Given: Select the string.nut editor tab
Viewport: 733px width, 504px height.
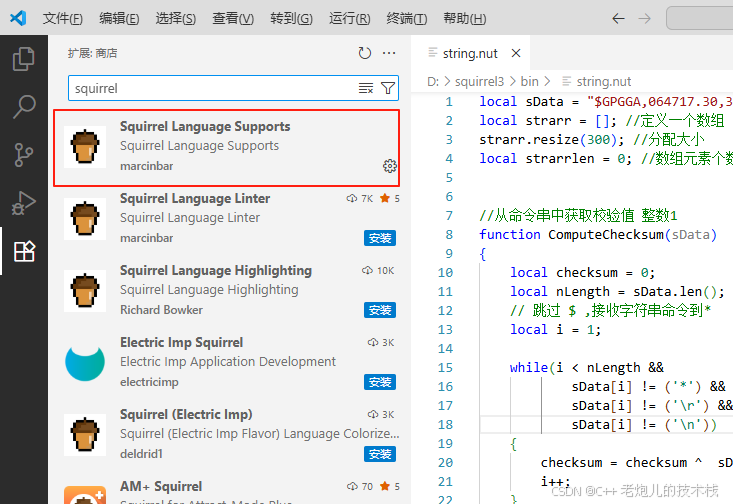Looking at the screenshot, I should 470,53.
